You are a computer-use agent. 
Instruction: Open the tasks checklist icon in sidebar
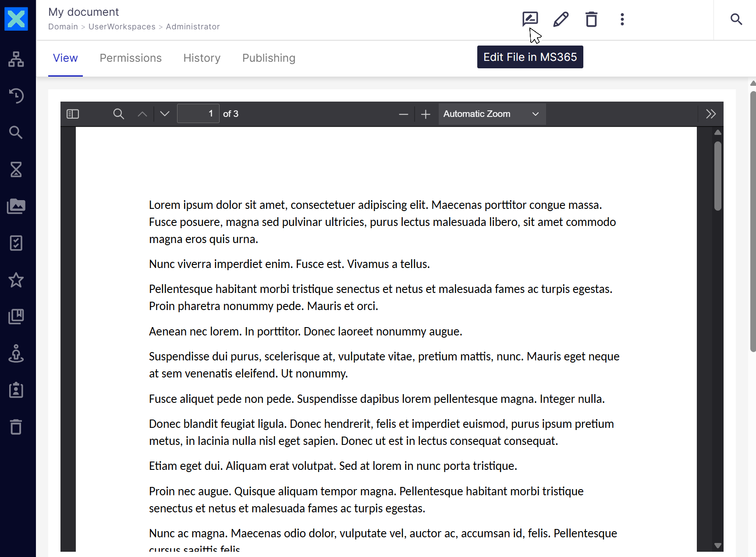[16, 243]
